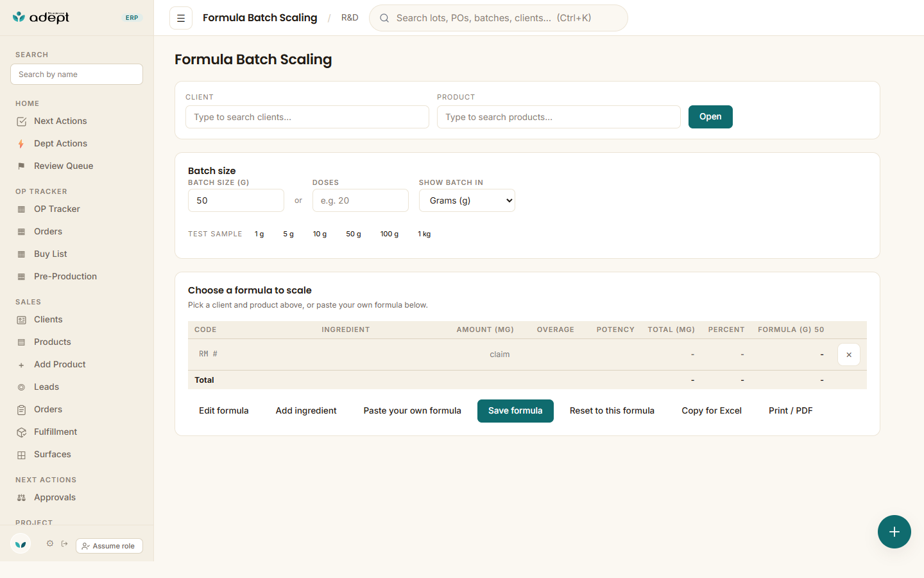Click the Buy List icon in the sidebar

[x=21, y=254]
